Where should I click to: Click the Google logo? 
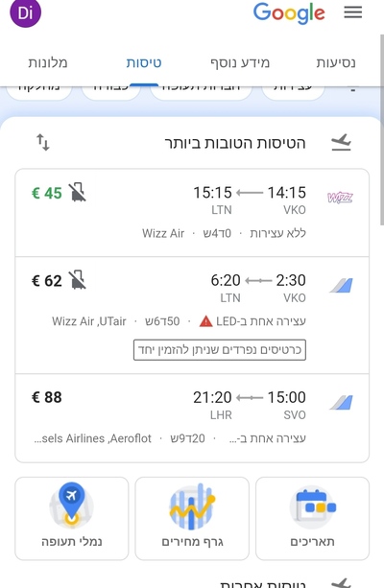pos(289,13)
